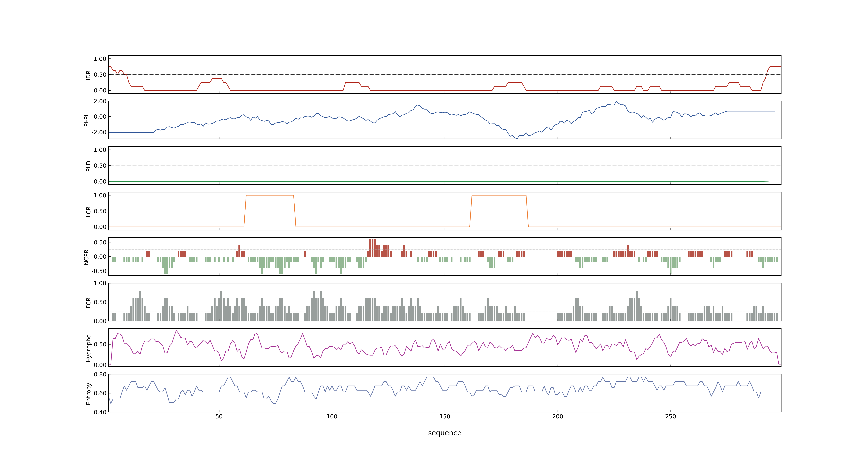Select the "200" x-axis tick label
The width and height of the screenshot is (868, 463).
(558, 416)
